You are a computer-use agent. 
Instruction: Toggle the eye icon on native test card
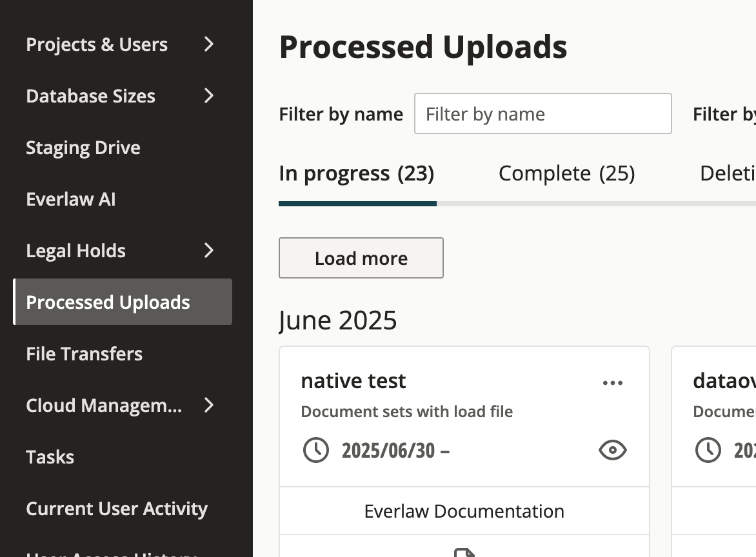coord(612,450)
